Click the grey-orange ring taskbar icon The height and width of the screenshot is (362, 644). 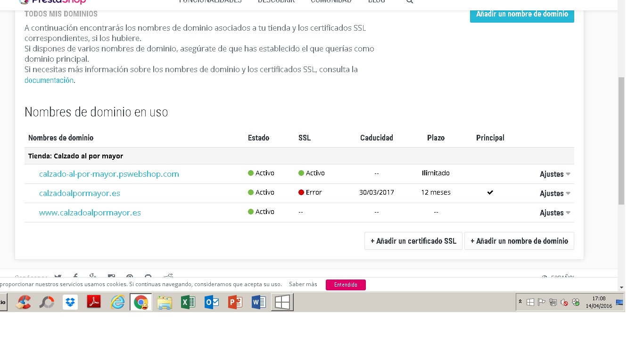(x=47, y=302)
